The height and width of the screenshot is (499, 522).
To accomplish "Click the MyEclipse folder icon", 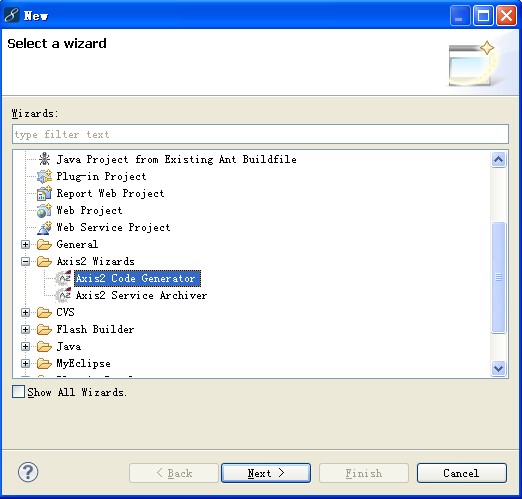I will [x=44, y=363].
